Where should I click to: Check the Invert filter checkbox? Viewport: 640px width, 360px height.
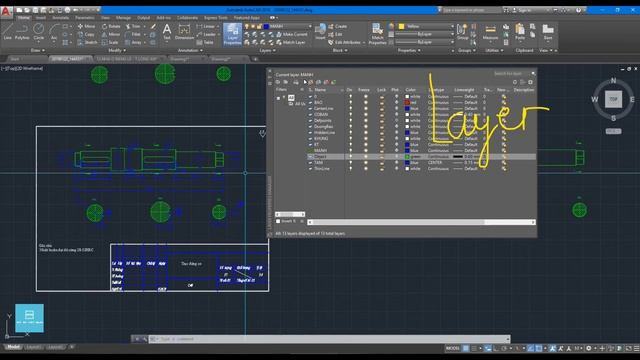(278, 221)
